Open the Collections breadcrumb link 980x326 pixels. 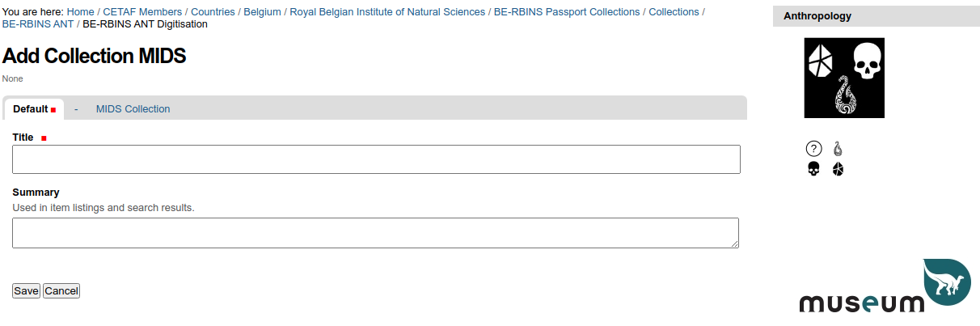pyautogui.click(x=674, y=12)
